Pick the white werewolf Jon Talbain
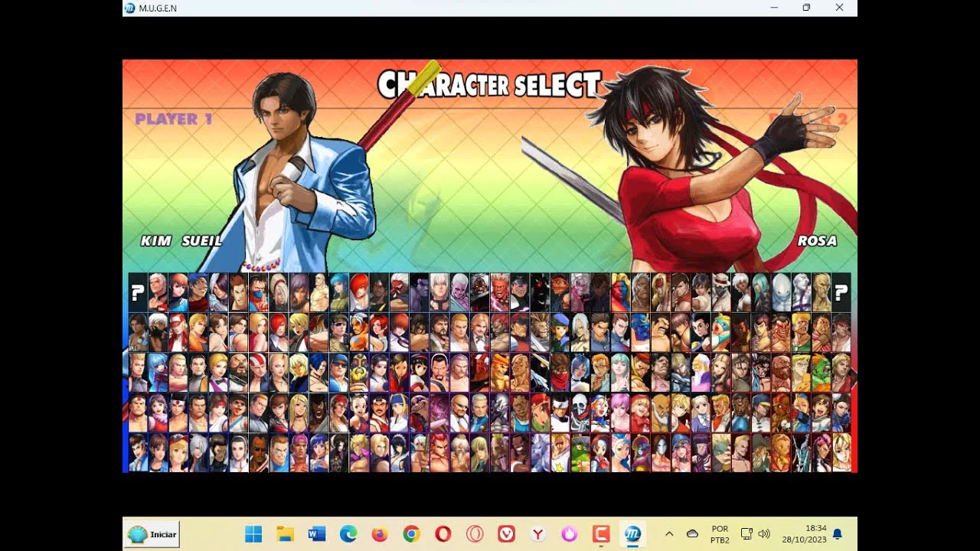Screen dimensions: 980x551 [x=540, y=452]
